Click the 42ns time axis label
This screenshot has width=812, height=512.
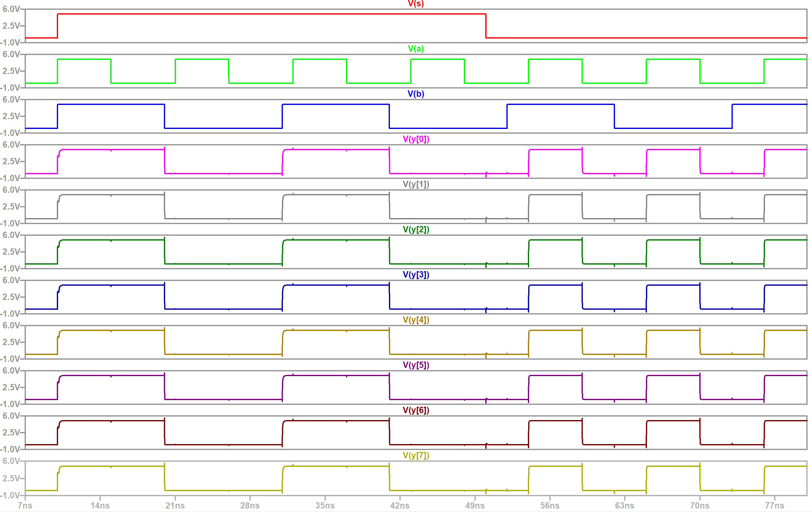click(400, 506)
